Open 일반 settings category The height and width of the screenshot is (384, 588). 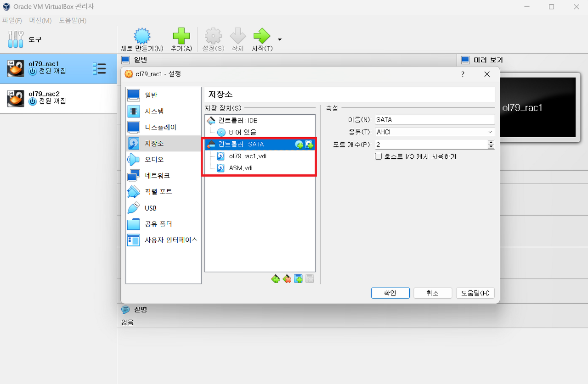coord(164,95)
